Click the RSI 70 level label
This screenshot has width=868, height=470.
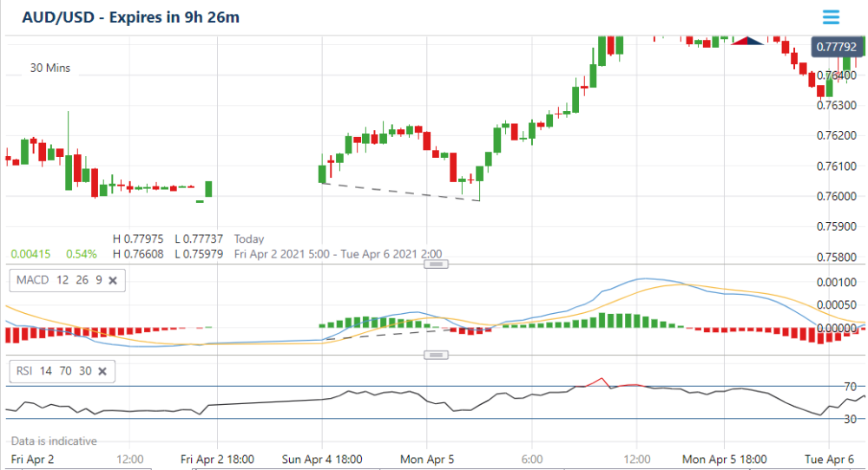851,387
